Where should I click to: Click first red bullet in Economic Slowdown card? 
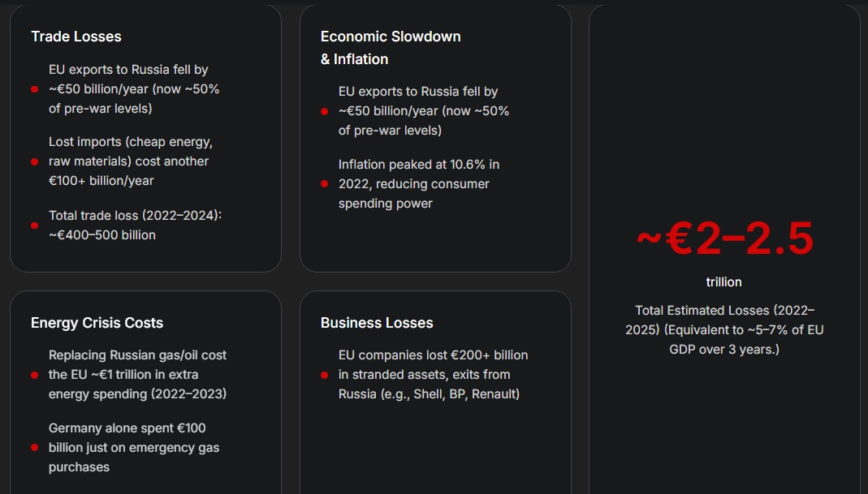[325, 111]
